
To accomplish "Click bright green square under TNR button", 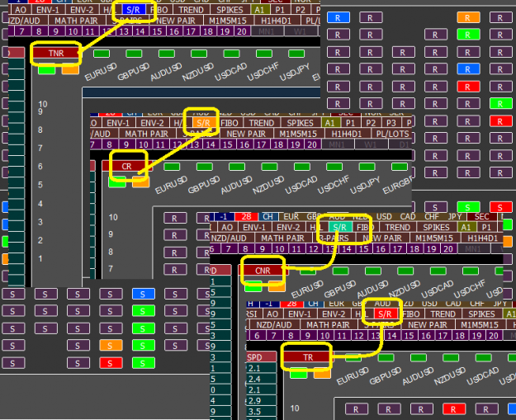I will point(47,70).
